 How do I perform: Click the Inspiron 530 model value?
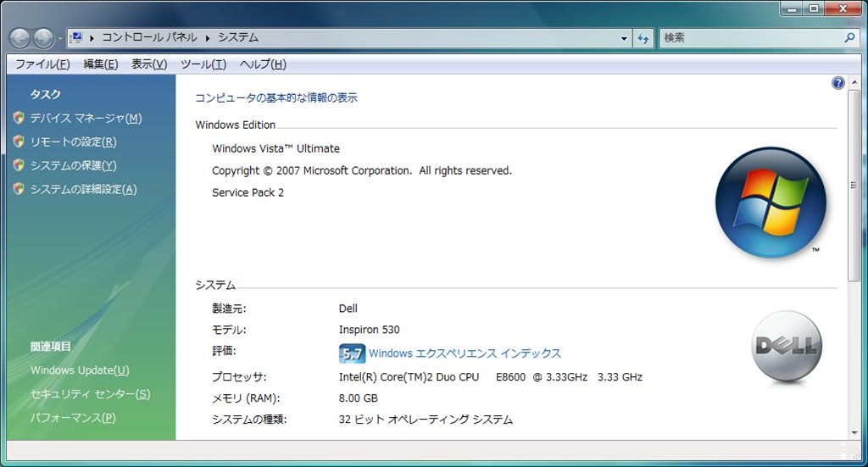[x=370, y=330]
